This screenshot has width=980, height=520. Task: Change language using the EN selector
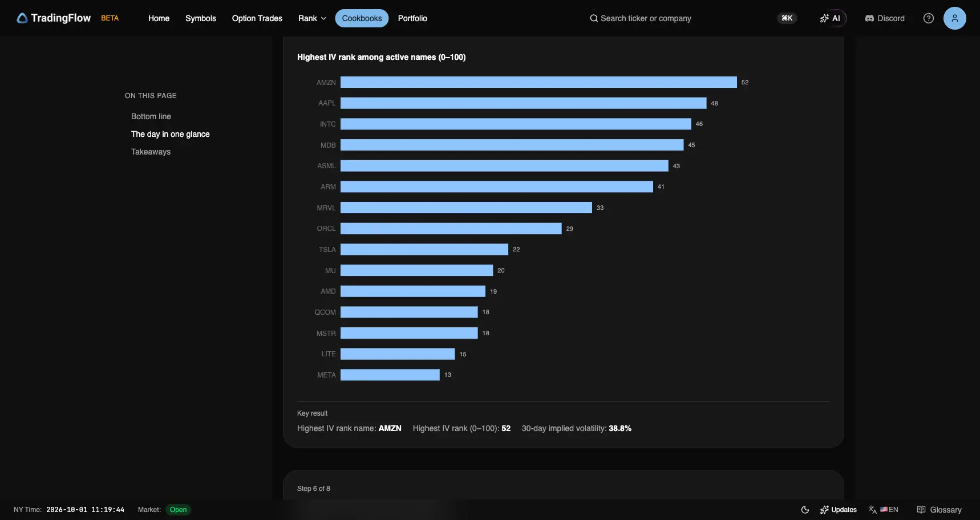pyautogui.click(x=884, y=510)
